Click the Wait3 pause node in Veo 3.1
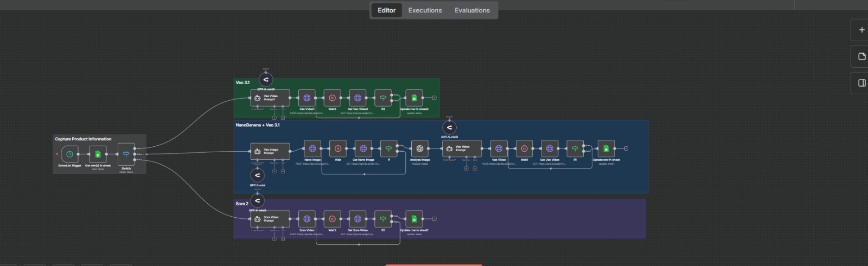 click(332, 98)
